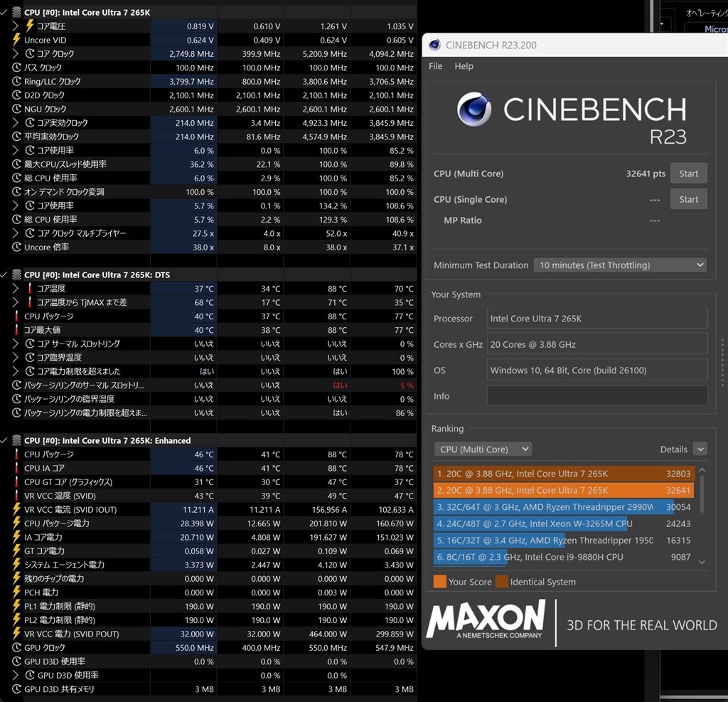The image size is (728, 702).
Task: Click the clock icon beside D2D クロック
Action: tap(16, 95)
